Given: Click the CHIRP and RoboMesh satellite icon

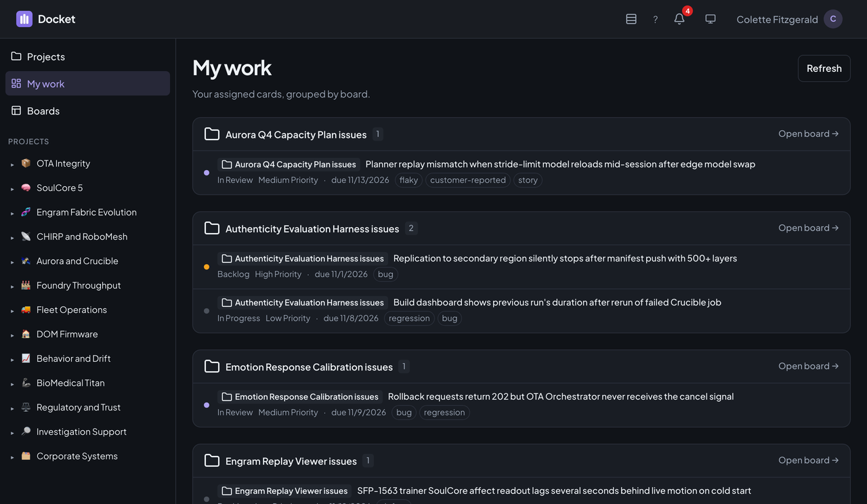Looking at the screenshot, I should 26,236.
